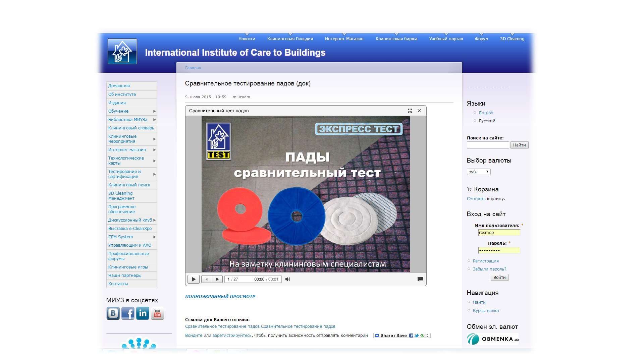Click the Войдите link below the article

pos(194,336)
